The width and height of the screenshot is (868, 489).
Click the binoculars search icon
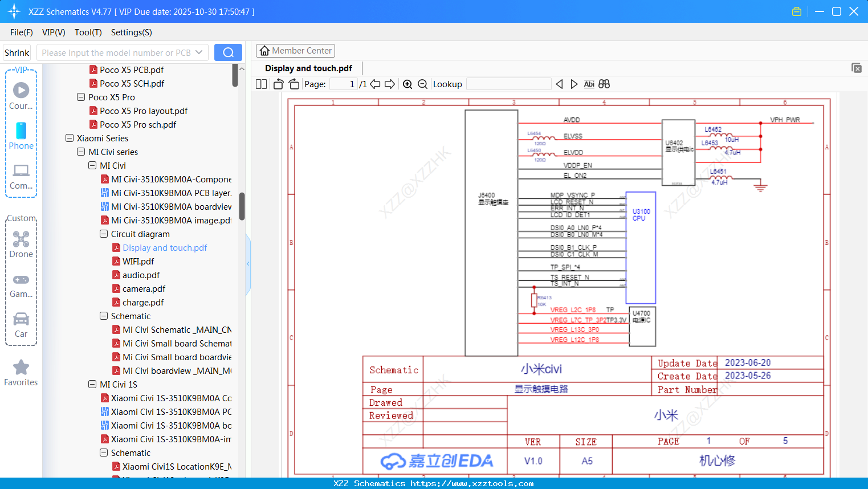pyautogui.click(x=604, y=84)
